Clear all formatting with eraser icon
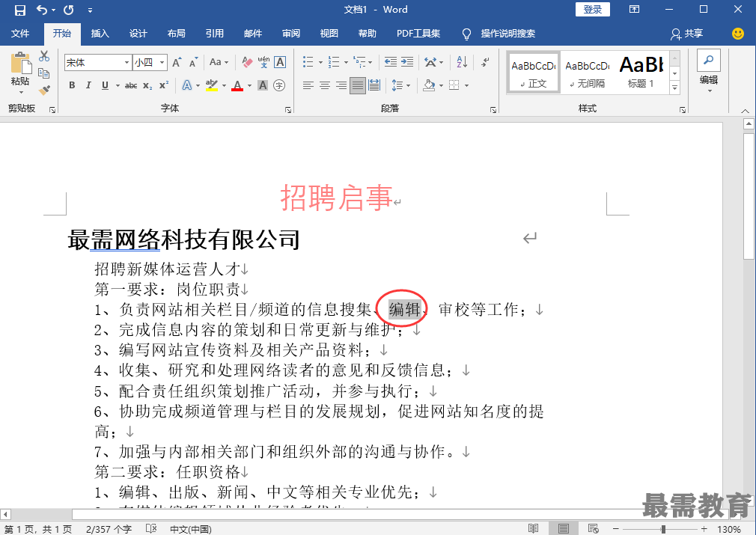The width and height of the screenshot is (756, 535). [247, 62]
